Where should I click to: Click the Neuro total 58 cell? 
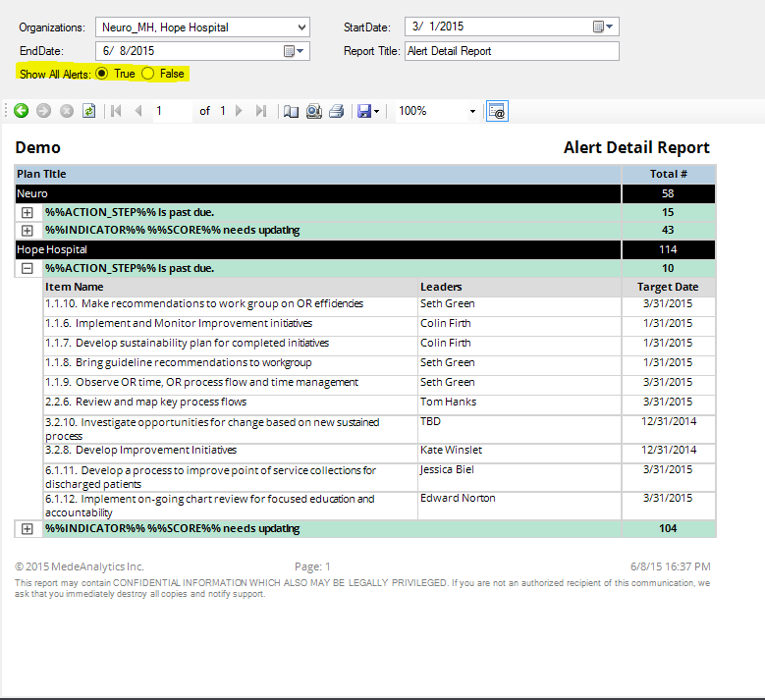(669, 193)
